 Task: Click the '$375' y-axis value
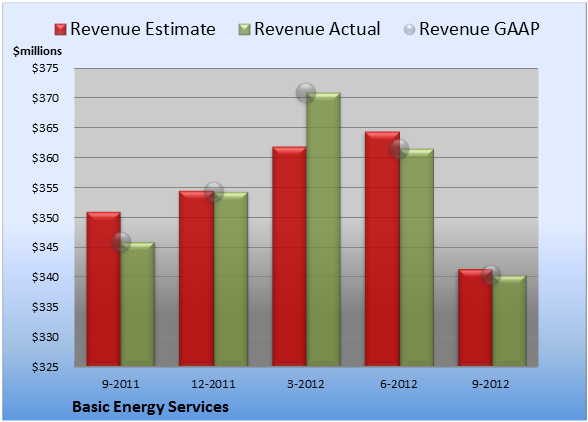point(45,68)
